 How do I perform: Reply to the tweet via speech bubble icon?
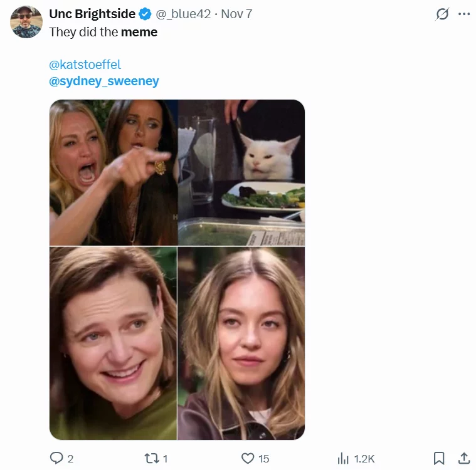click(56, 458)
